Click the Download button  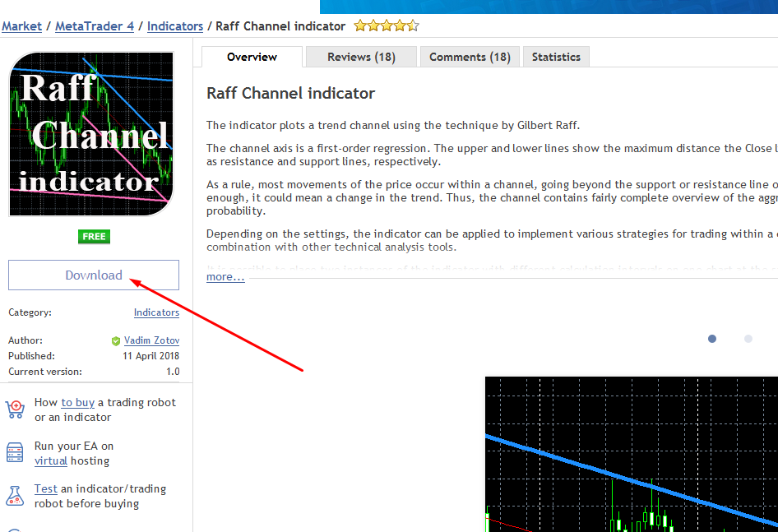coord(94,275)
